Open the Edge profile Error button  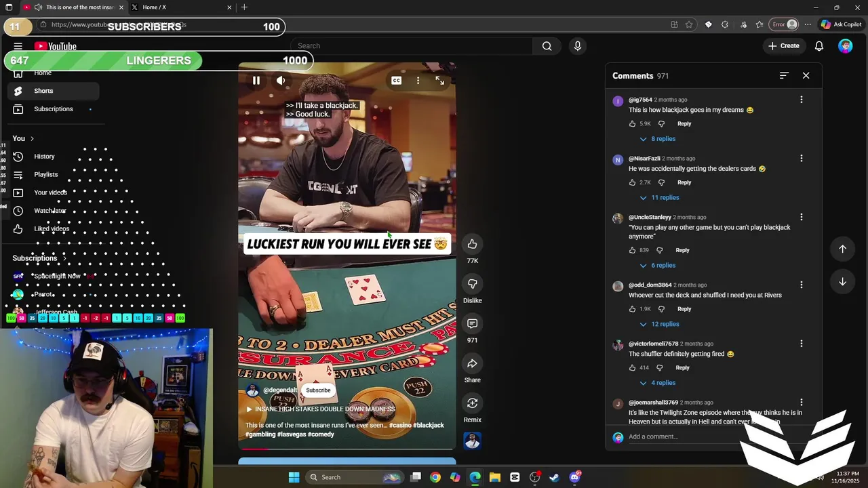pos(785,24)
